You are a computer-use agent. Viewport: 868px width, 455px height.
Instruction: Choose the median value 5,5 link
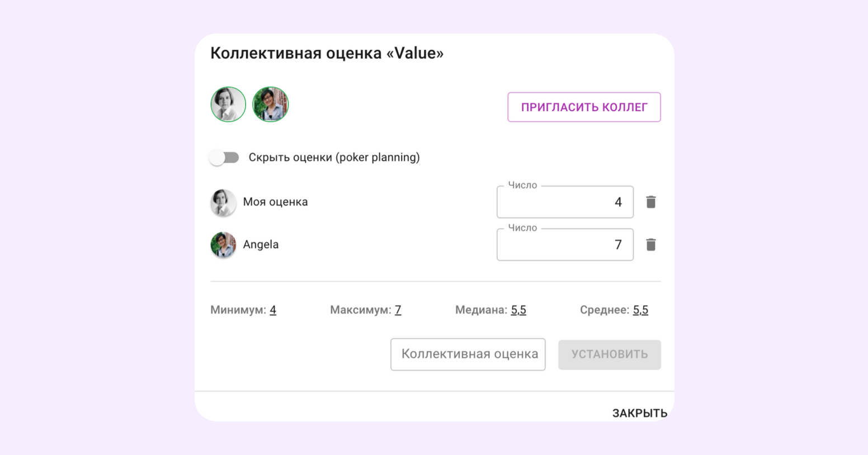[x=518, y=310]
